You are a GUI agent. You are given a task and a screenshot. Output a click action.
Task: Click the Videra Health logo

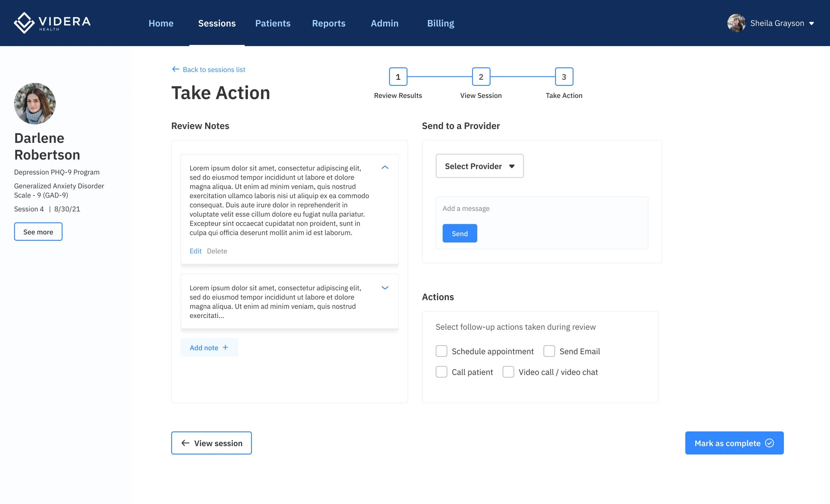click(52, 23)
